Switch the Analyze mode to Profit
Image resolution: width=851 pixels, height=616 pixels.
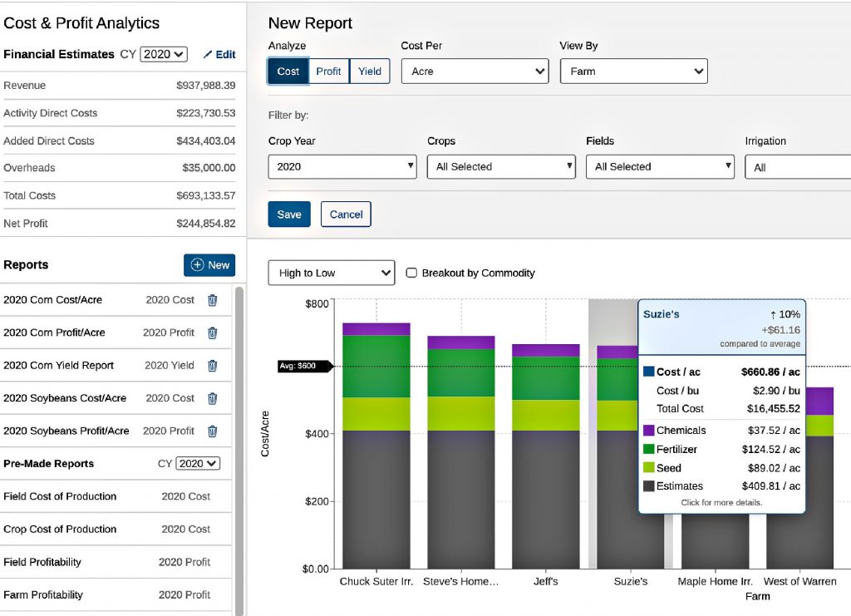pyautogui.click(x=328, y=71)
